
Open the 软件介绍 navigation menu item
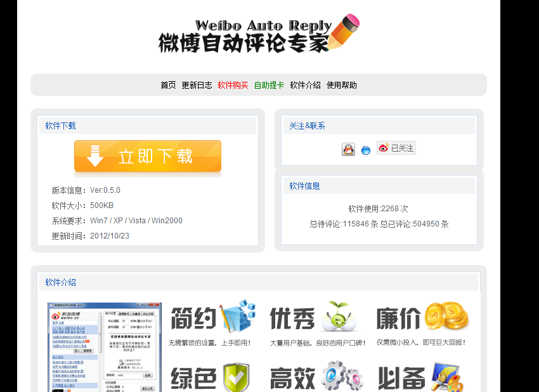305,85
